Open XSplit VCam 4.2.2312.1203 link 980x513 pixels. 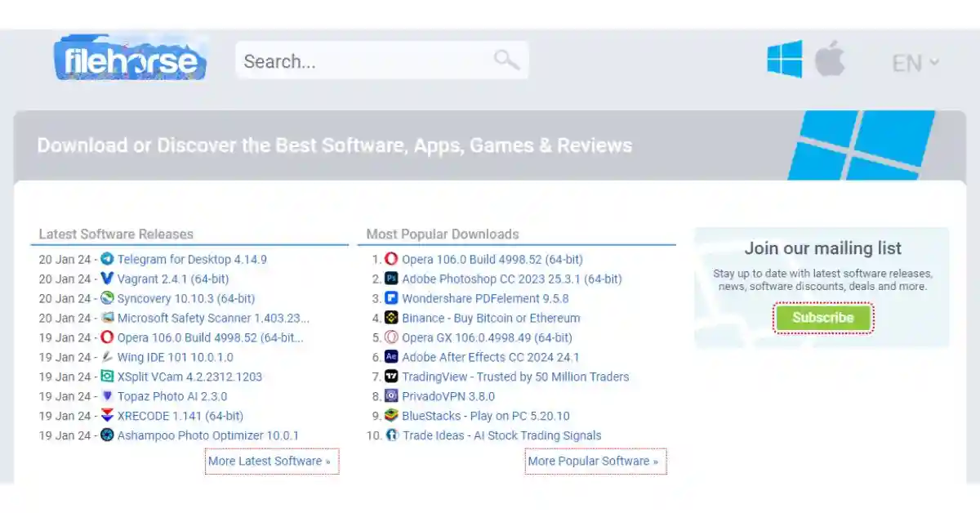(x=189, y=377)
